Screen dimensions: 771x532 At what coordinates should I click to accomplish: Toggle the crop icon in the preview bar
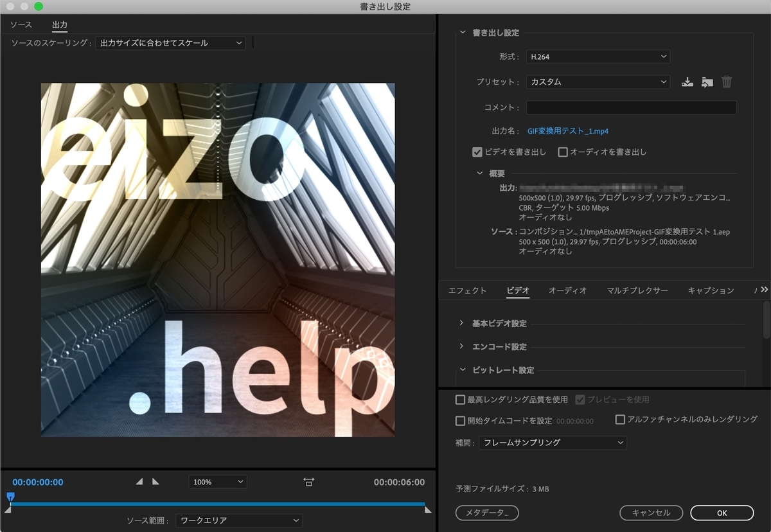(308, 481)
